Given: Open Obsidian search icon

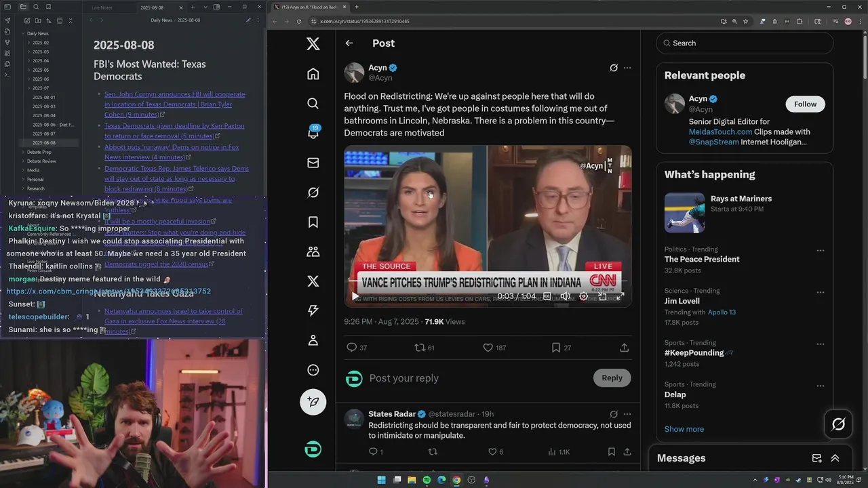Looking at the screenshot, I should click(x=36, y=7).
